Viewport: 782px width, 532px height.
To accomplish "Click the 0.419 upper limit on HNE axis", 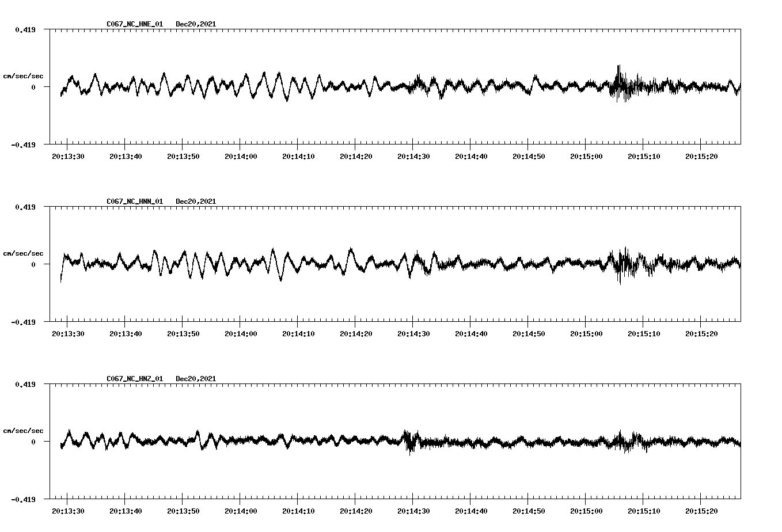I will [x=25, y=29].
